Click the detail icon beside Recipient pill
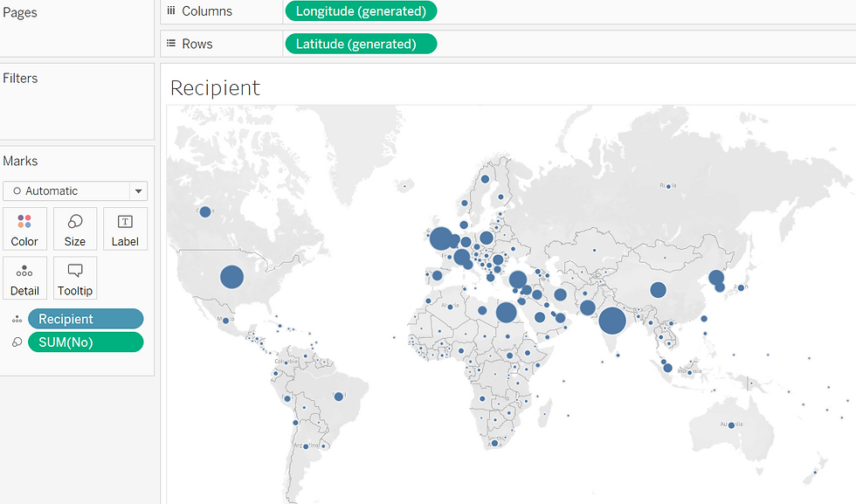The image size is (856, 504). coord(17,320)
